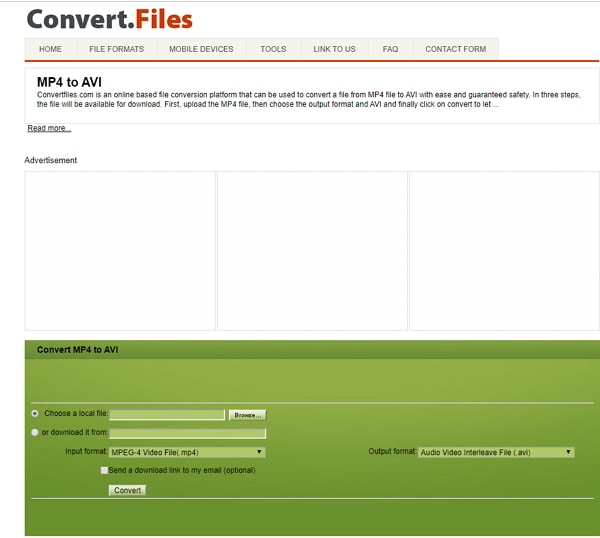This screenshot has height=538, width=600.
Task: Click the 'Input format:' label
Action: tap(86, 452)
